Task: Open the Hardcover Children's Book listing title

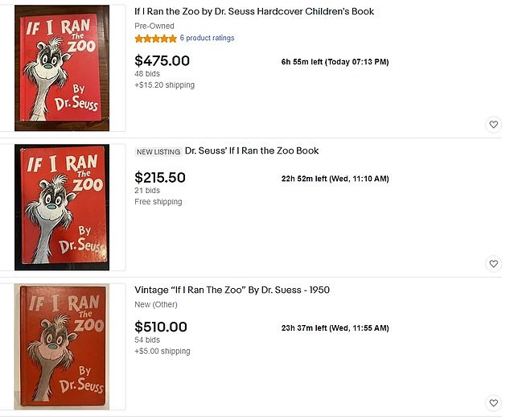Action: point(254,12)
